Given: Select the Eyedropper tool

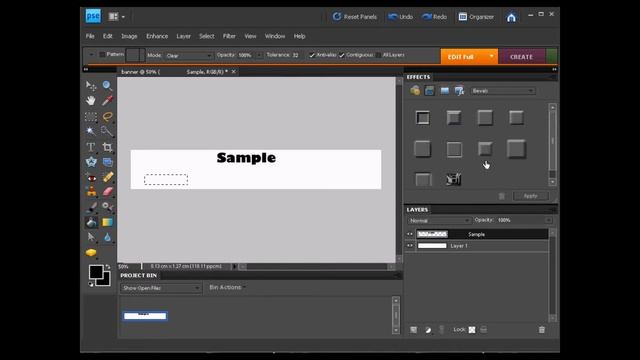Looking at the screenshot, I should 107,100.
